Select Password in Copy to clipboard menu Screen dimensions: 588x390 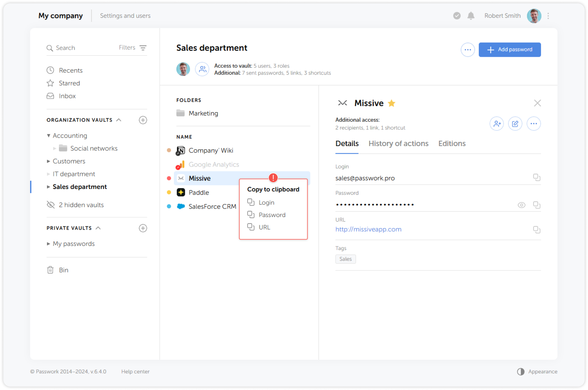(x=272, y=215)
